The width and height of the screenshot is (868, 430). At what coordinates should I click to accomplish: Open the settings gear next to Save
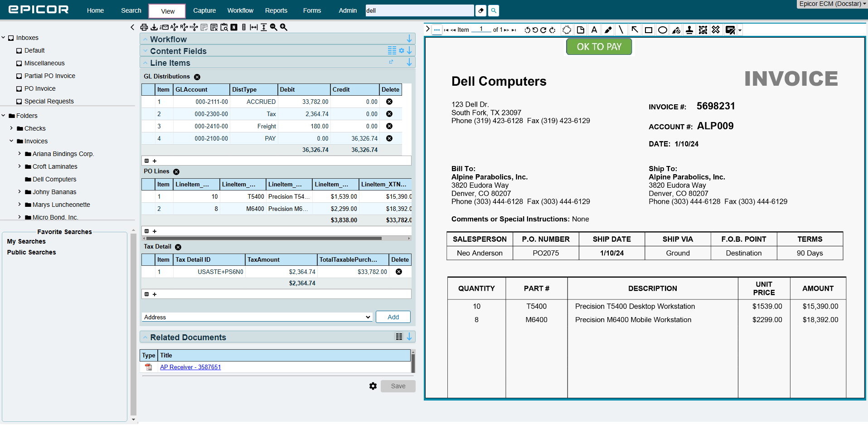pyautogui.click(x=373, y=386)
